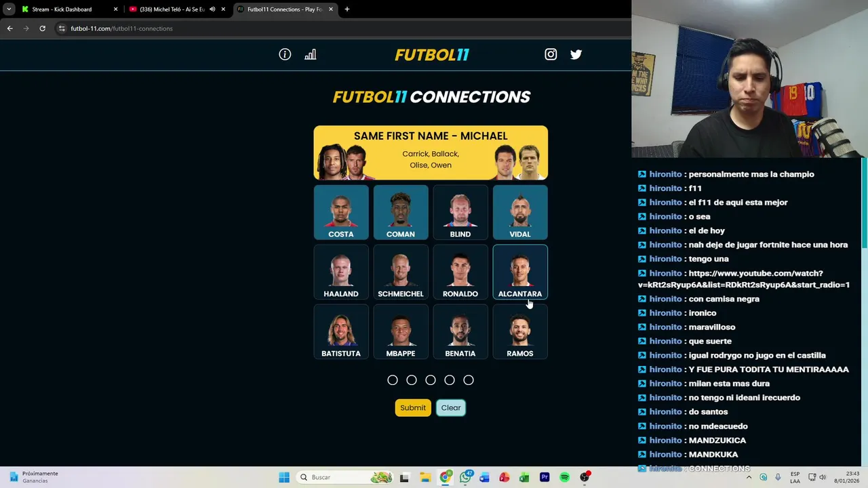Open File Explorer from the taskbar
The image size is (868, 488).
[x=425, y=477]
